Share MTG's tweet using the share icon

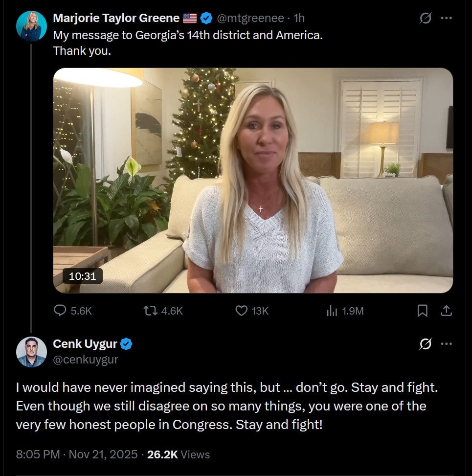tap(446, 310)
